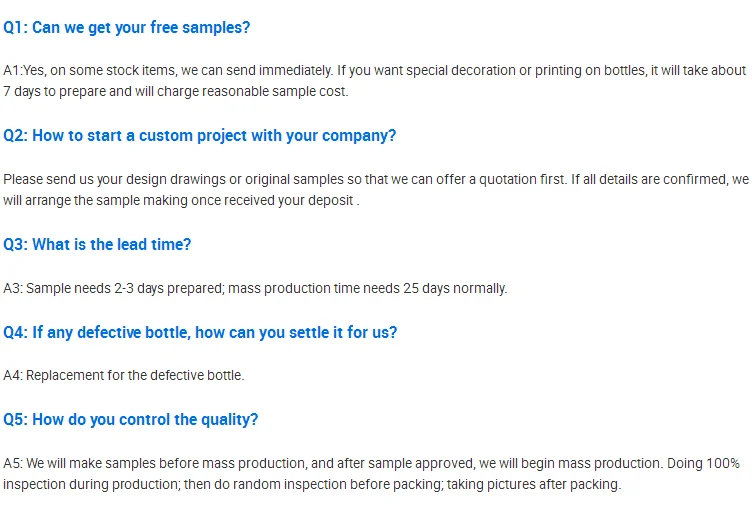
Task: Click the 'Q5:' label text
Action: point(15,420)
